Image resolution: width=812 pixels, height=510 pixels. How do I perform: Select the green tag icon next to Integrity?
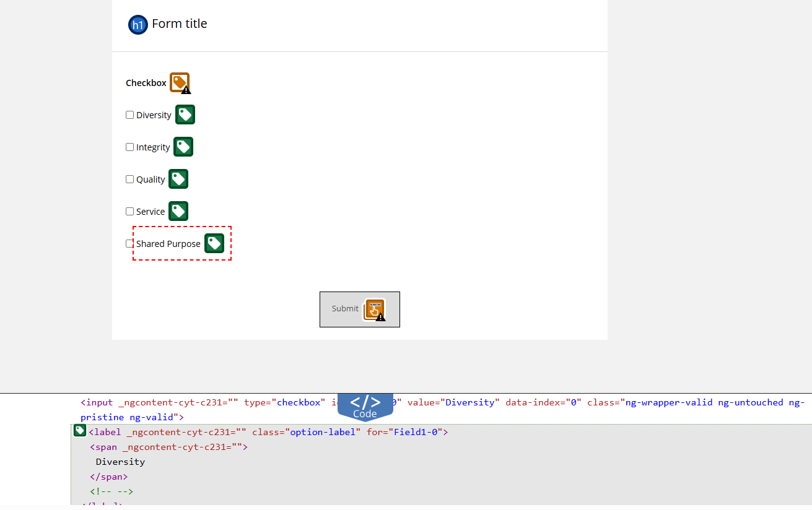pos(183,147)
